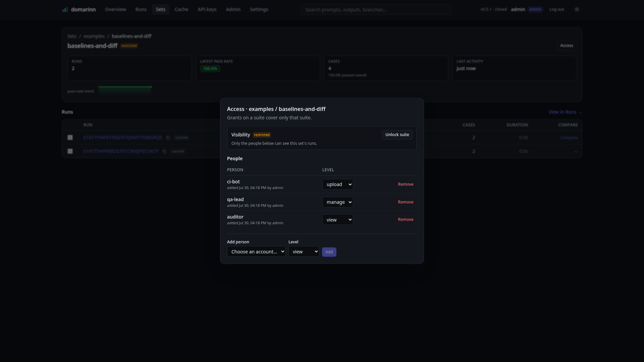Open ci-bot access level dropdown
The image size is (644, 362).
[337, 184]
